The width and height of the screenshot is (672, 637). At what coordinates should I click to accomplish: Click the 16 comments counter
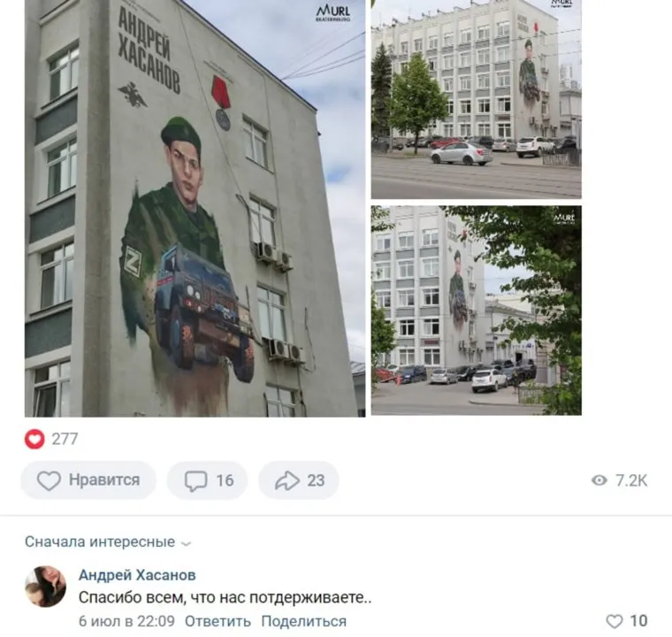click(x=225, y=480)
